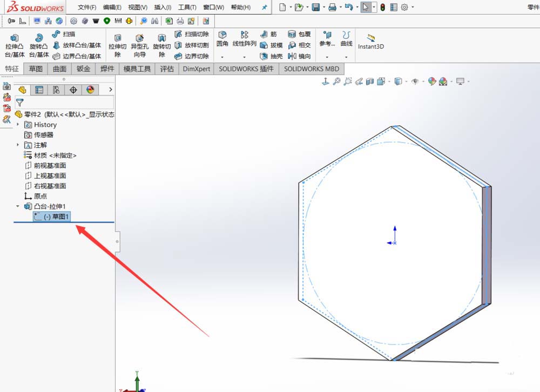Image resolution: width=540 pixels, height=392 pixels.
Task: Select the Boundary Boss/Base (边界凸台/基体) tool
Action: point(77,56)
